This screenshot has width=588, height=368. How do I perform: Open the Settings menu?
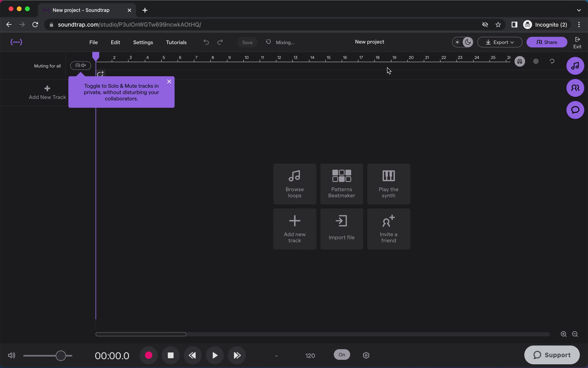143,42
